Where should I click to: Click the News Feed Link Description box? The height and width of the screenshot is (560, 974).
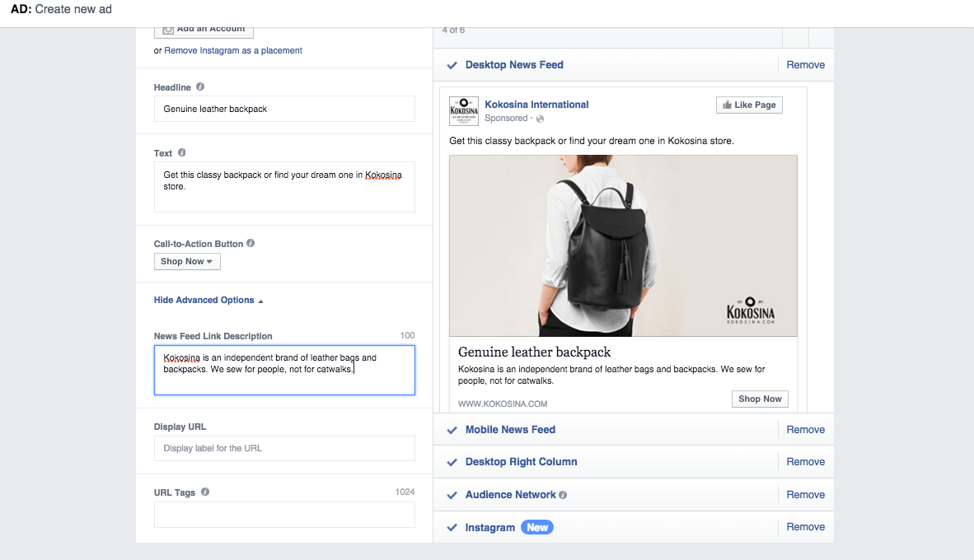point(284,370)
